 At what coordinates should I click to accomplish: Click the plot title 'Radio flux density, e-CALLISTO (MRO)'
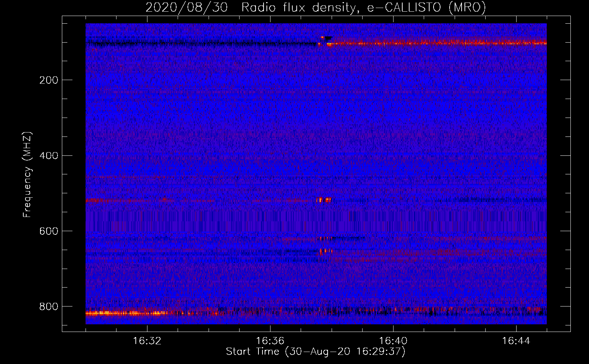pyautogui.click(x=364, y=8)
